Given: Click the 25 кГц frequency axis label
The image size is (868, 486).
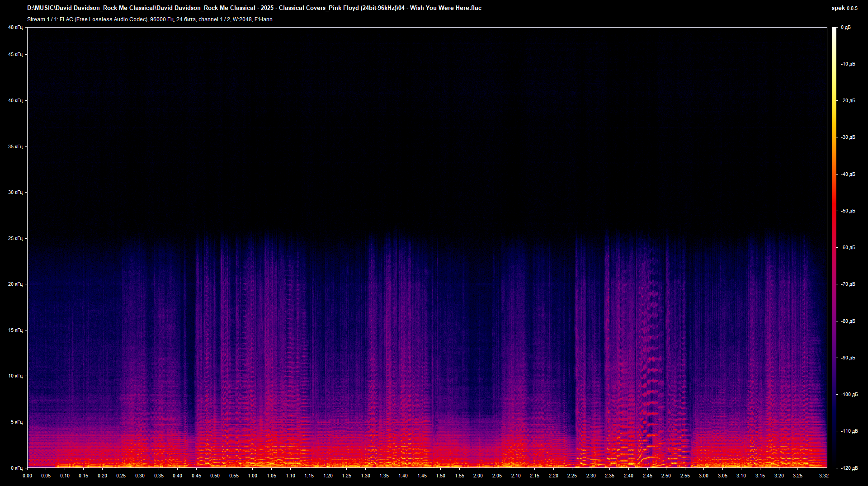Looking at the screenshot, I should [x=15, y=238].
